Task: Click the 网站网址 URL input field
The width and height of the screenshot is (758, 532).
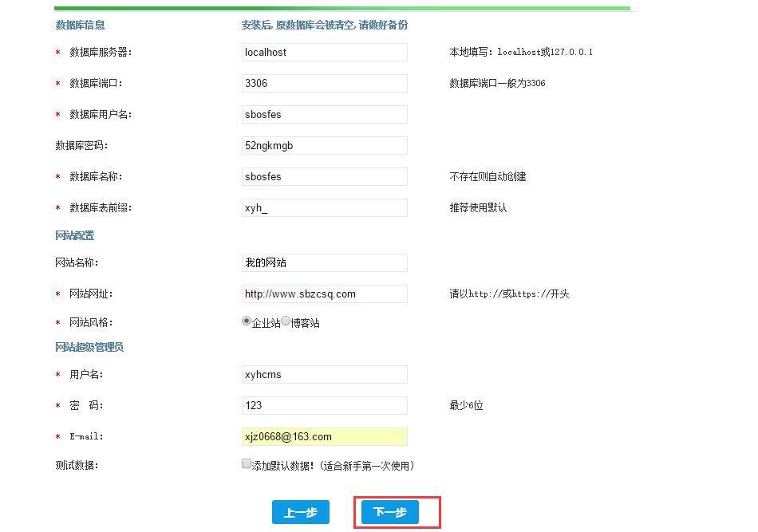Action: (x=324, y=294)
